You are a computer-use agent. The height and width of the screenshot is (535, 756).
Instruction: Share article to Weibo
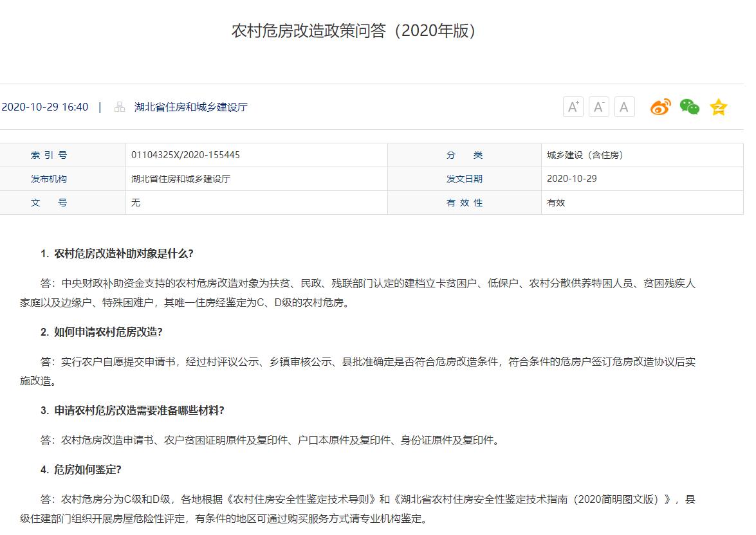pyautogui.click(x=660, y=107)
